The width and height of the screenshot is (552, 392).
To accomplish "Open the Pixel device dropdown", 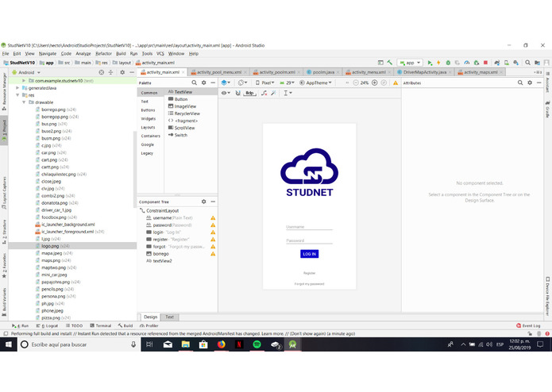I will pyautogui.click(x=265, y=83).
